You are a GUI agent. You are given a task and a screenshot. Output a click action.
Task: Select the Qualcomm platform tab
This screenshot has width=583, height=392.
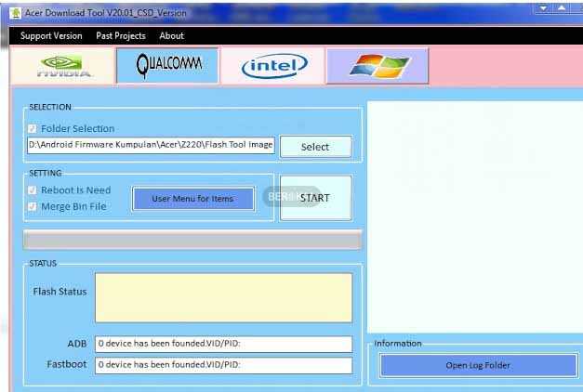(167, 66)
